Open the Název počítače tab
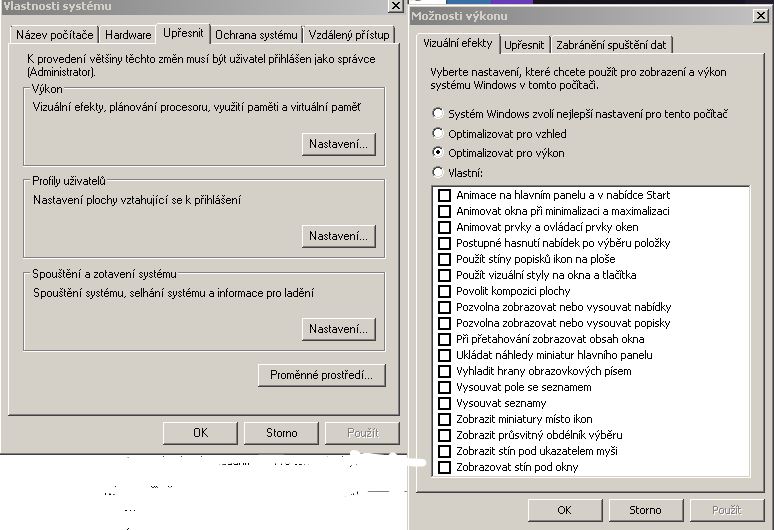 pos(54,35)
